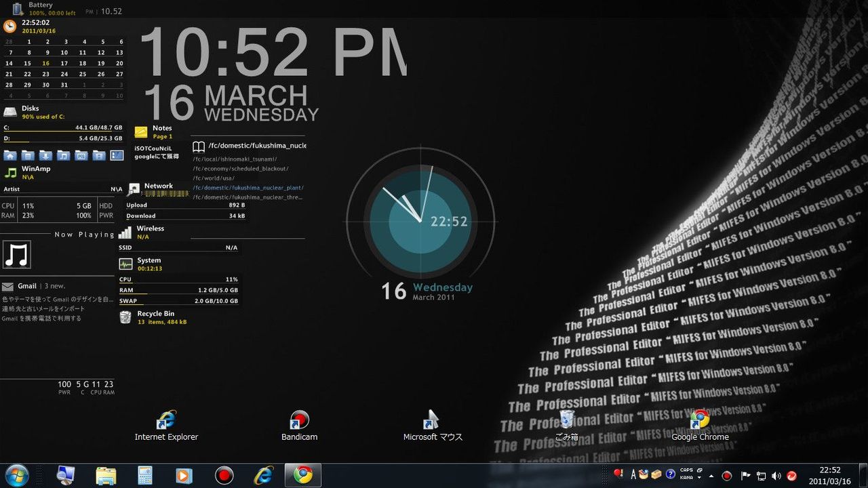This screenshot has width=868, height=488.
Task: Click the 'Page 1' label under Notes
Action: 163,136
